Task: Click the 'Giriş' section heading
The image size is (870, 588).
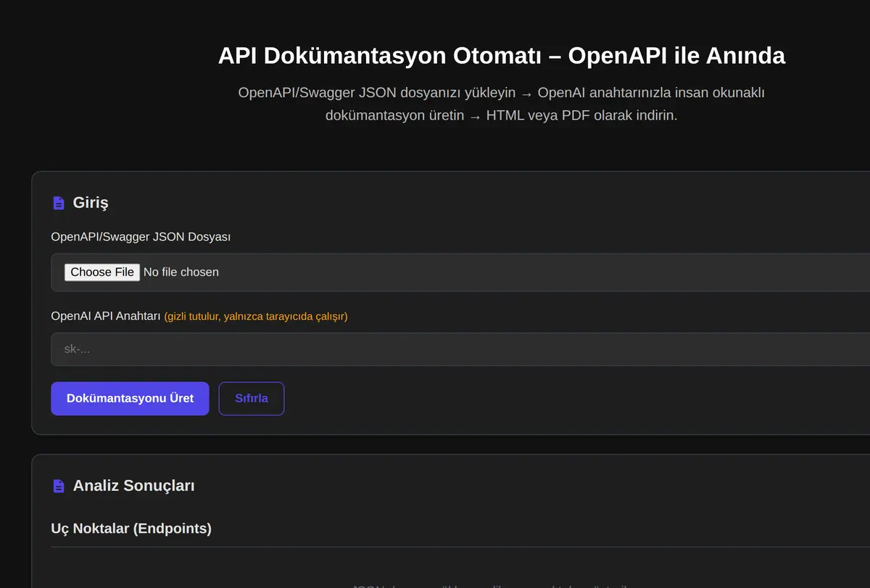Action: (x=91, y=203)
